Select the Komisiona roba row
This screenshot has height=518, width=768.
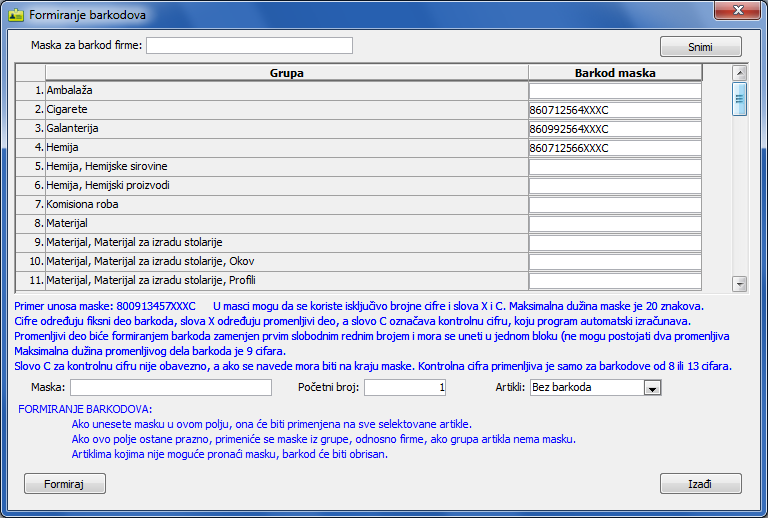point(286,205)
